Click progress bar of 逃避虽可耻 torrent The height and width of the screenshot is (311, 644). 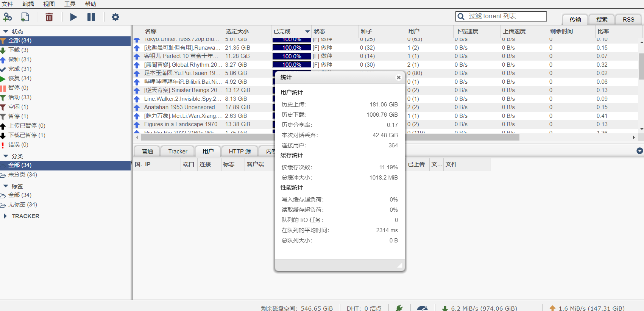point(292,48)
